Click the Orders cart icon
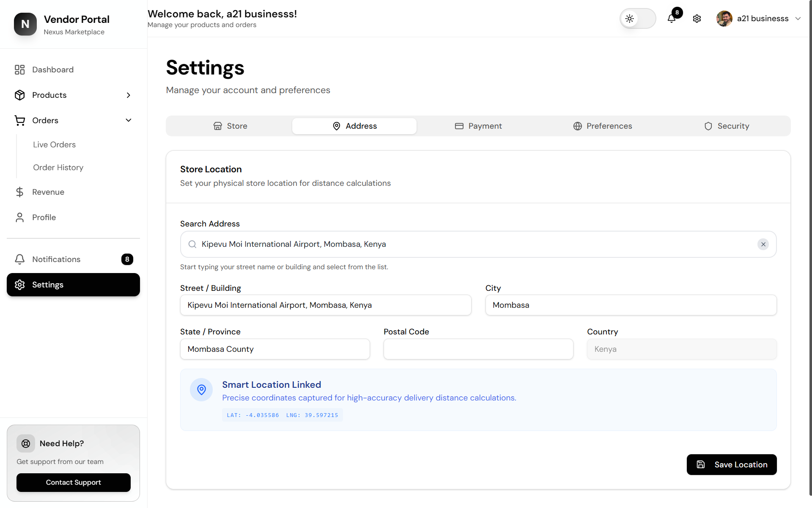This screenshot has height=508, width=812. click(x=20, y=121)
